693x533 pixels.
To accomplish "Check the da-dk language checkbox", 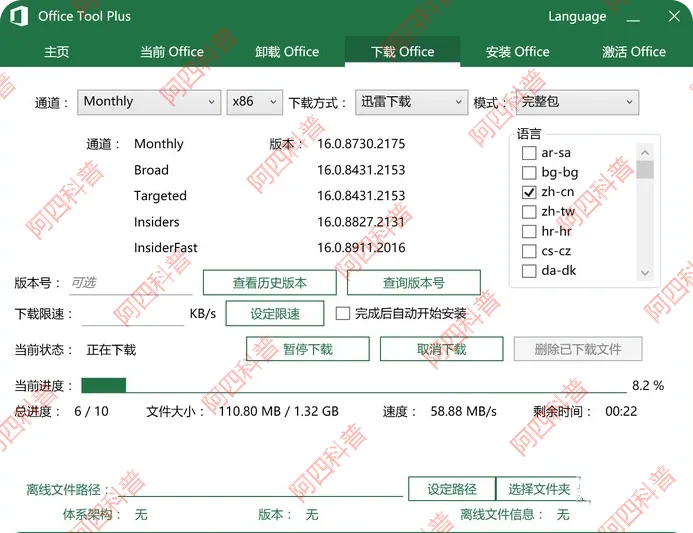I will tap(529, 270).
